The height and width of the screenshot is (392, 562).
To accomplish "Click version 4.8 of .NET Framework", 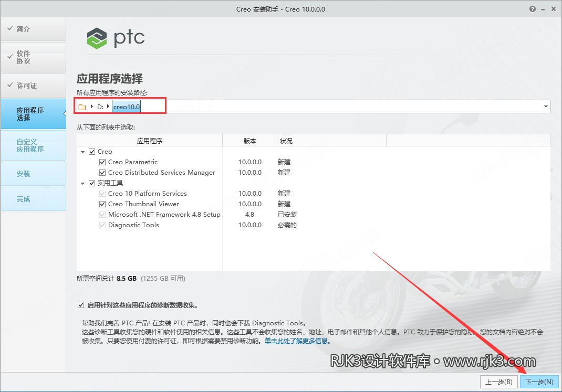I will coord(250,215).
